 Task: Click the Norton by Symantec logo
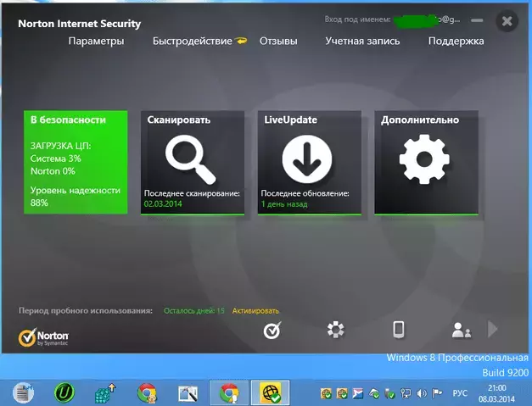pyautogui.click(x=43, y=337)
